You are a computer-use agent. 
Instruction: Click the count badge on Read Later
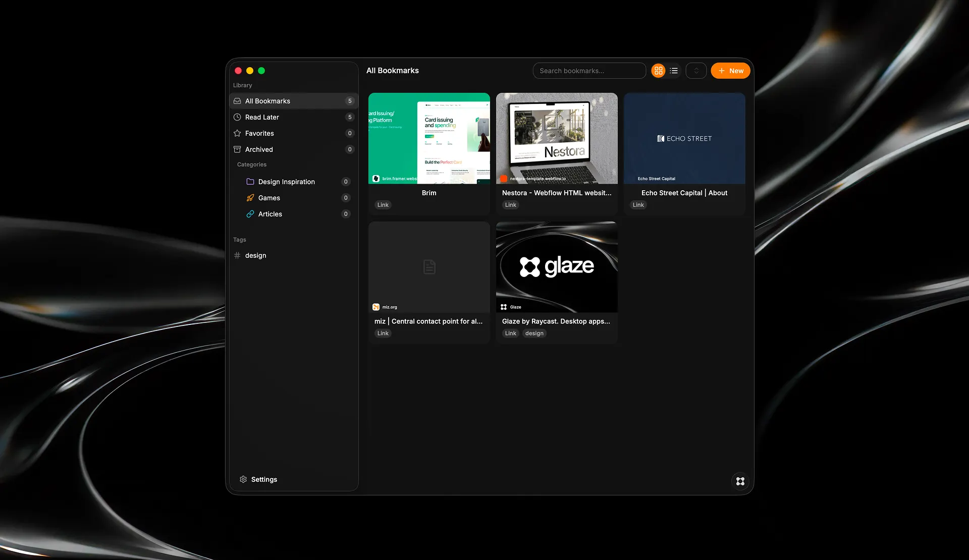point(350,117)
